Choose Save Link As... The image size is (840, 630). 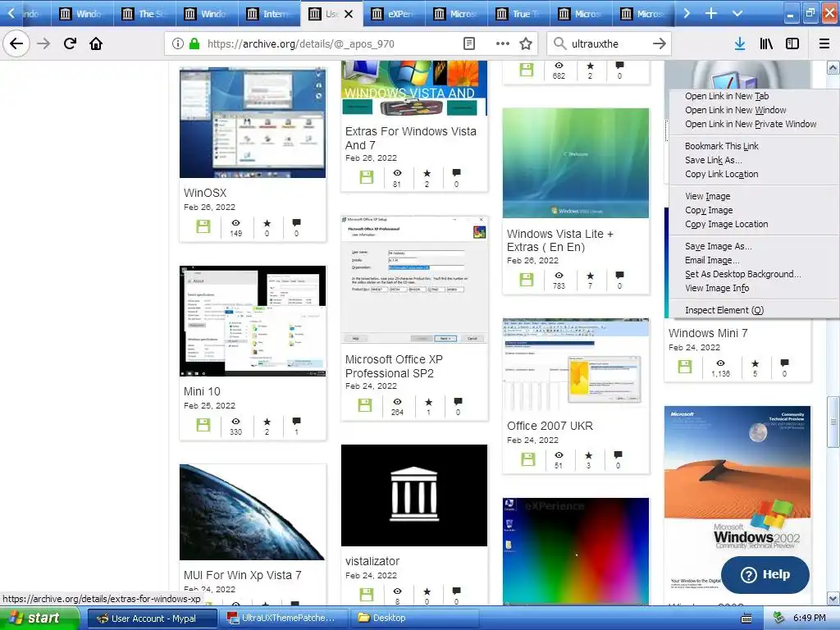713,160
